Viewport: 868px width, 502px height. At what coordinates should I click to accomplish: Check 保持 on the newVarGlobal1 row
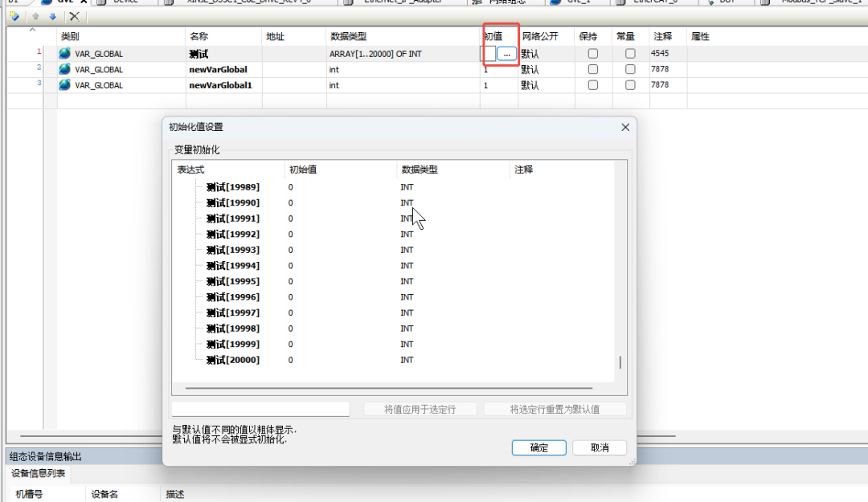593,84
